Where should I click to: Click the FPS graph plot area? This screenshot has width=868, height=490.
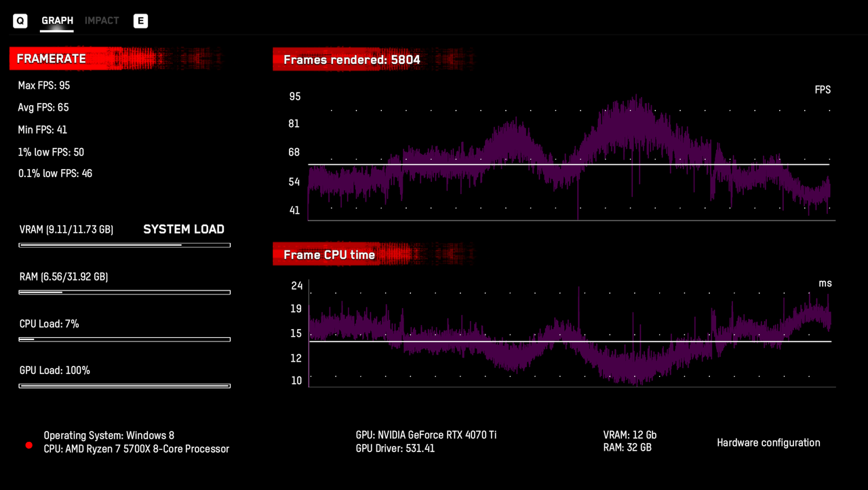pyautogui.click(x=571, y=157)
